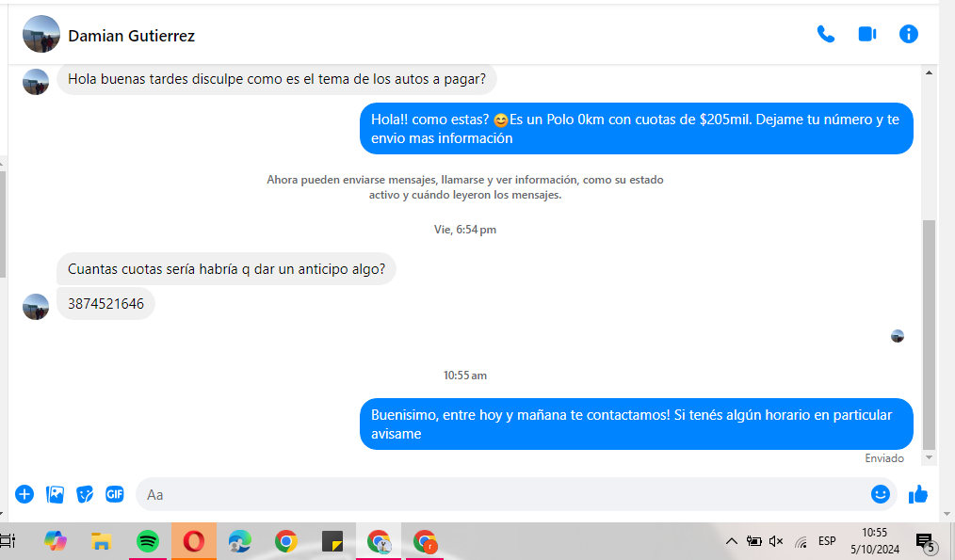Click the chat vertical scrollbar thumb
Viewport: 955px width, 560px height.
(x=929, y=335)
